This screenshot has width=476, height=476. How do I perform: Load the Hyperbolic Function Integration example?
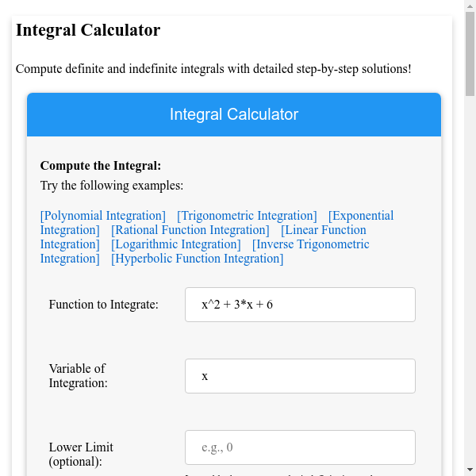pos(198,259)
